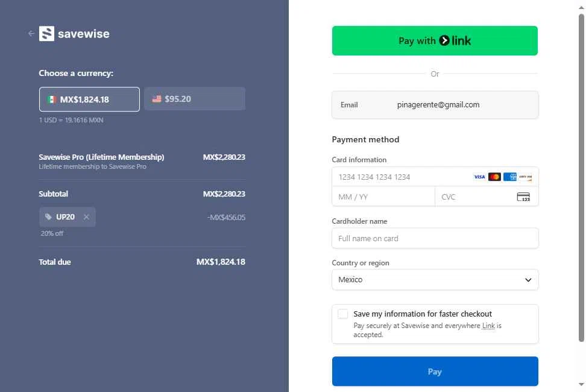Viewport: 586px width, 392px height.
Task: Edit the Email field
Action: (x=435, y=105)
